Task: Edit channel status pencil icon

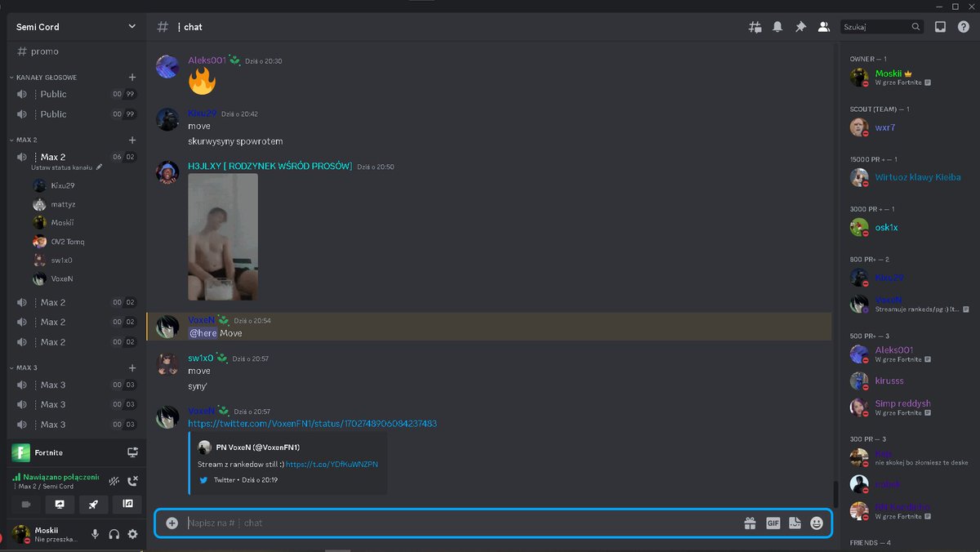Action: (100, 167)
